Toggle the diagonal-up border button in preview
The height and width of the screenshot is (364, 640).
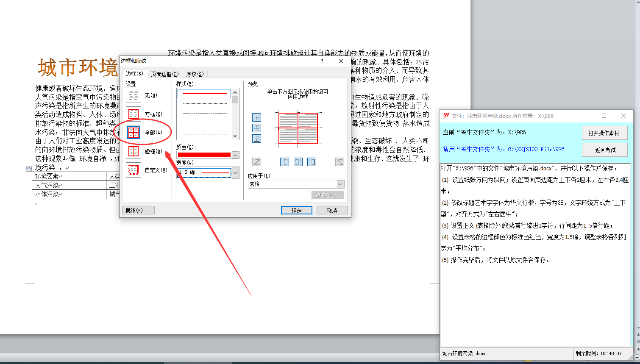pyautogui.click(x=256, y=161)
